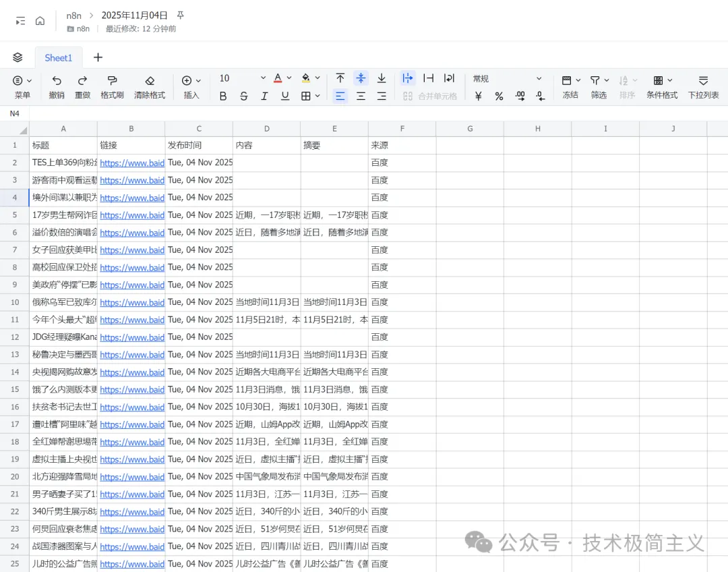Select cell 来源 header
728x572 pixels.
[x=402, y=146]
